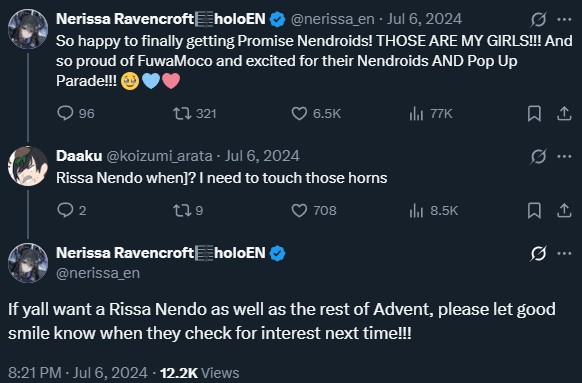
Task: View analytics showing 8.5K views
Action: tap(434, 210)
